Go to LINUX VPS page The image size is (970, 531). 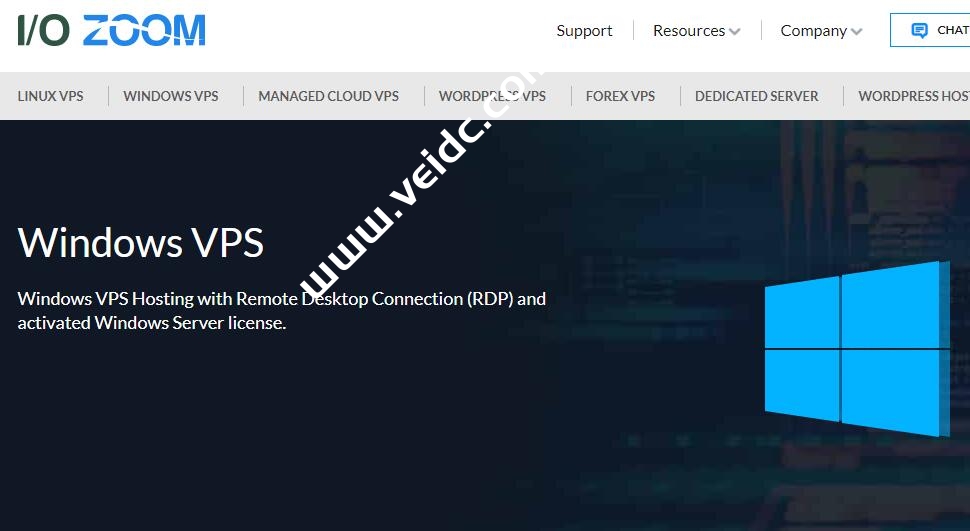click(50, 96)
